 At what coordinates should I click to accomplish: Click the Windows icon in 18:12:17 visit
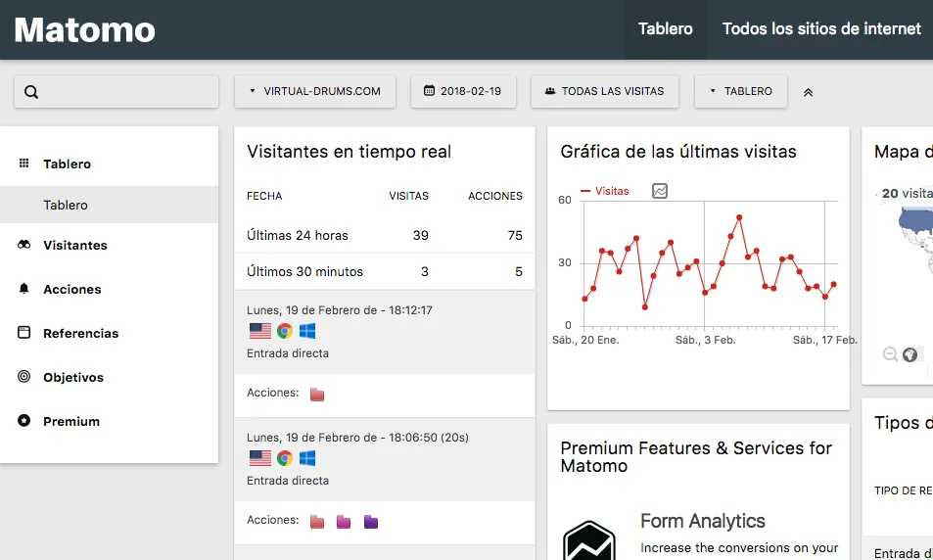pos(307,331)
